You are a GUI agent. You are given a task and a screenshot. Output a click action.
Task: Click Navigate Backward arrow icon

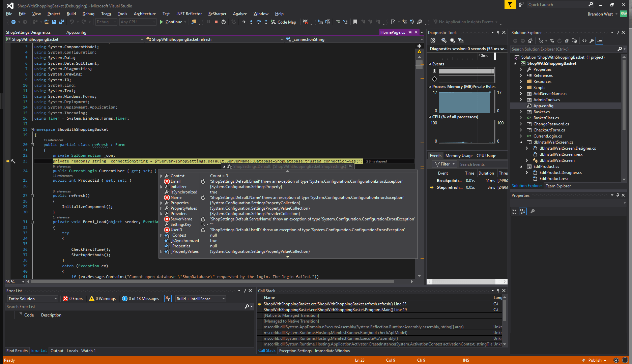point(13,22)
